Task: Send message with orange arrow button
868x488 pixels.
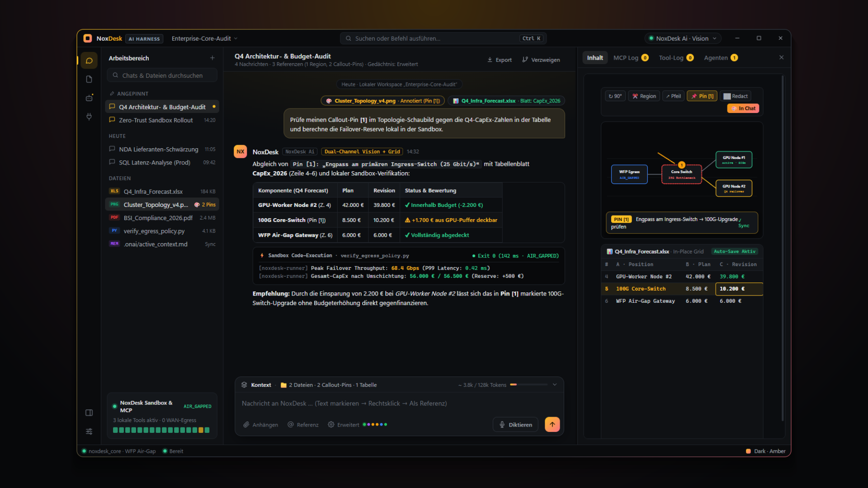Action: point(552,424)
